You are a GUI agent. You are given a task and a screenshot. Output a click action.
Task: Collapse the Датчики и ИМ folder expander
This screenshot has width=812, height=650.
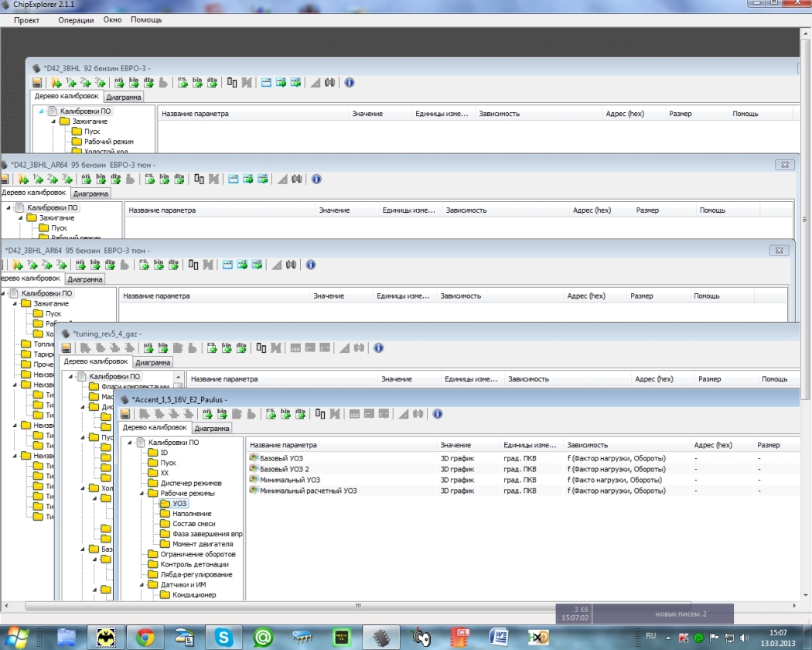(142, 585)
